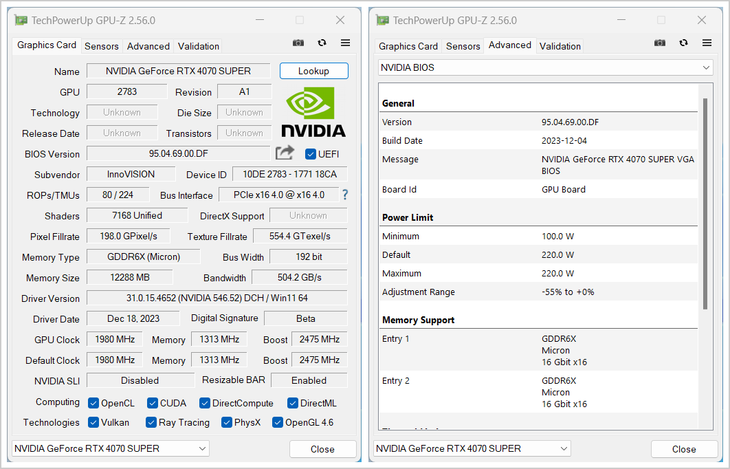Open the hamburger menu in right GPU-Z window
The image size is (730, 469).
707,43
